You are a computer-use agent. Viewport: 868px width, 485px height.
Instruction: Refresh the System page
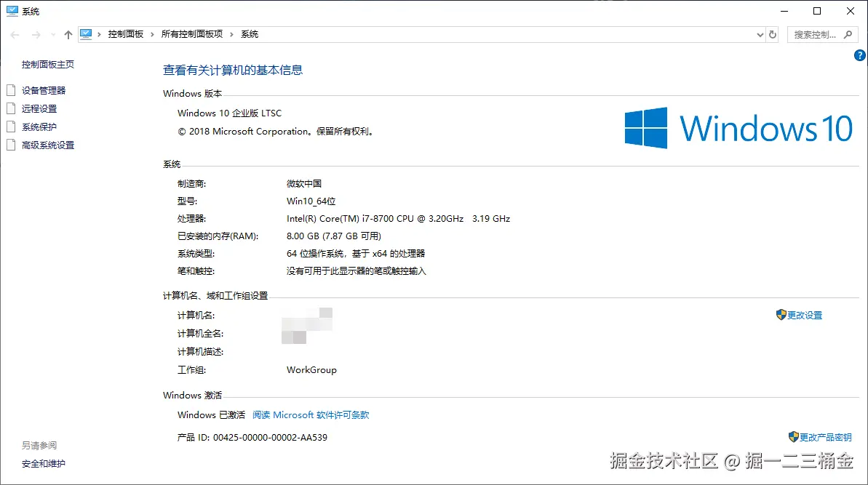pos(773,34)
